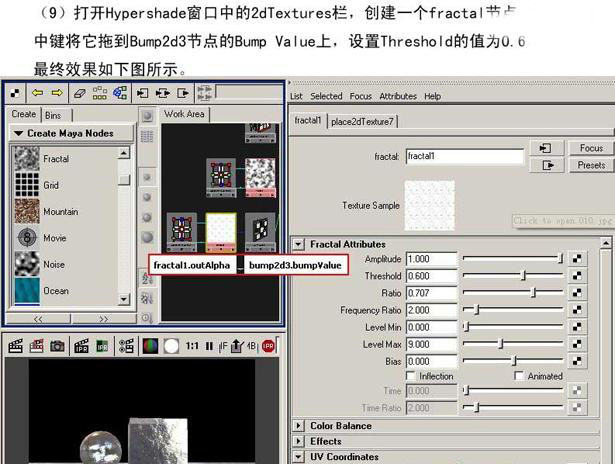
Task: Click the Texture Sample swatch
Action: point(429,205)
